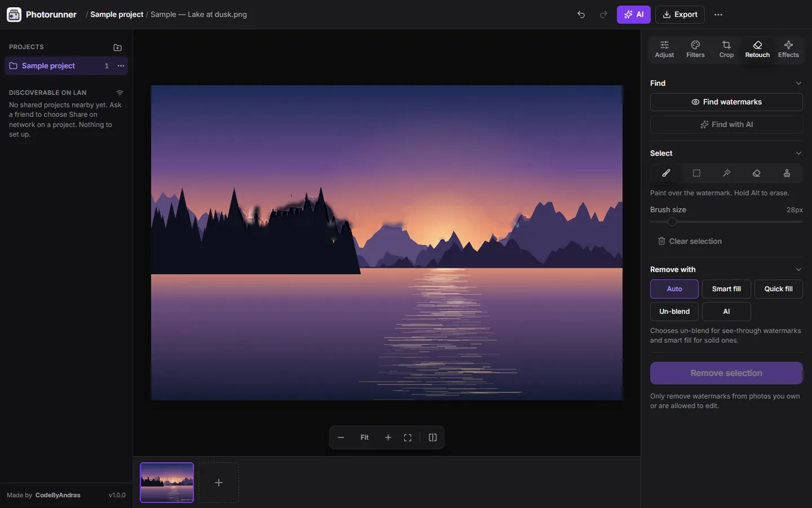Image resolution: width=812 pixels, height=508 pixels.
Task: Choose Quick fill removal method
Action: (779, 289)
